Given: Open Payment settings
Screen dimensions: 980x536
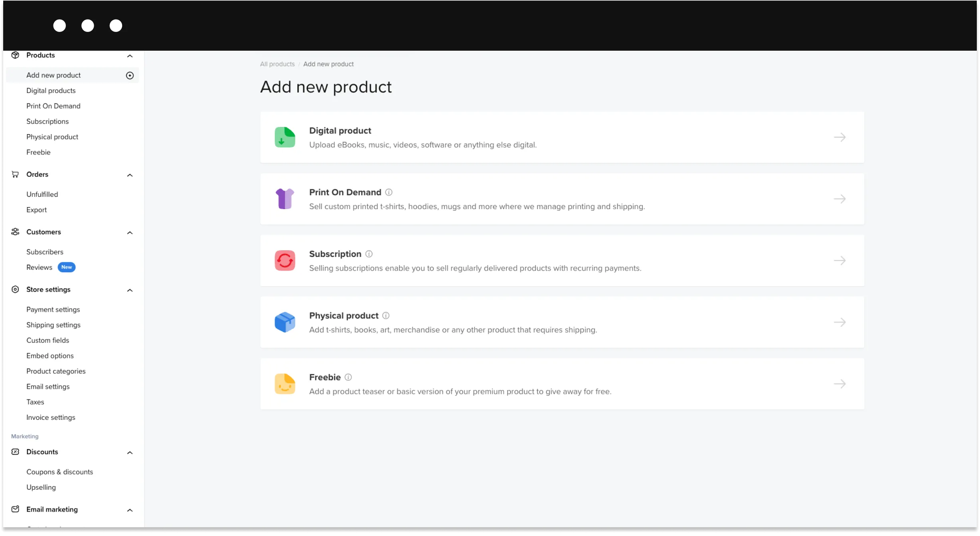Looking at the screenshot, I should pos(53,310).
